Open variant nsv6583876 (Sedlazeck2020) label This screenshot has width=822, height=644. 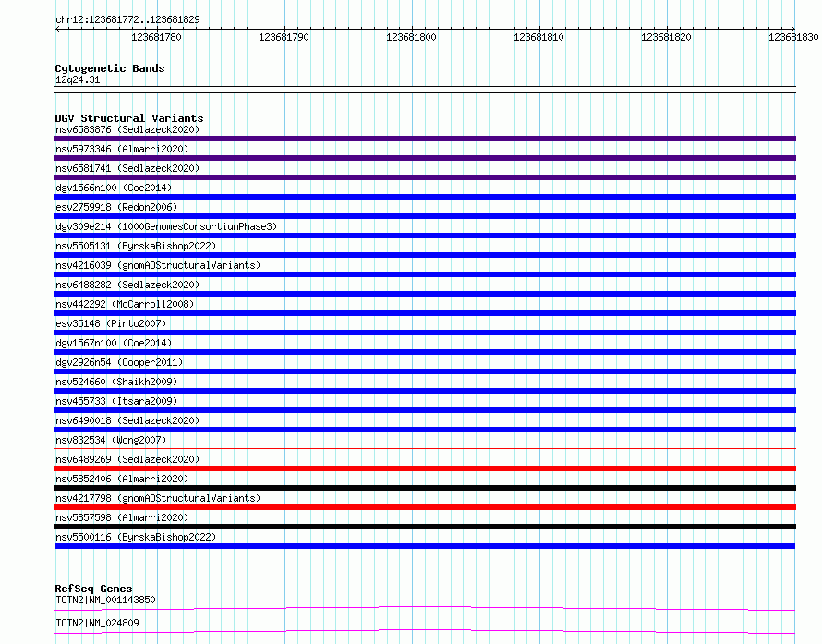pyautogui.click(x=127, y=129)
